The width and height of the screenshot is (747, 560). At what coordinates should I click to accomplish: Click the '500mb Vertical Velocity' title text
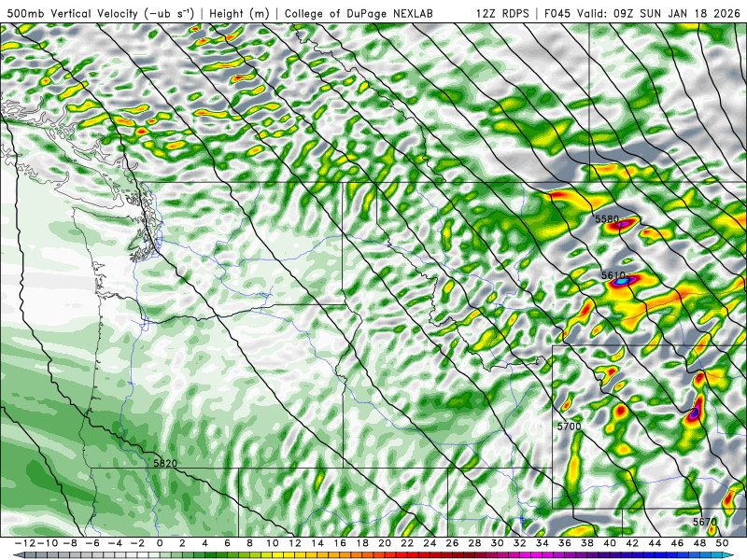(x=74, y=13)
